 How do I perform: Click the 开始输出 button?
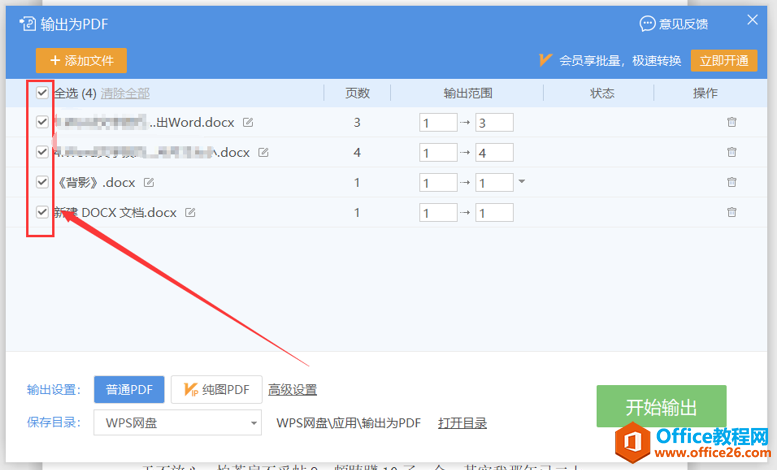click(661, 406)
